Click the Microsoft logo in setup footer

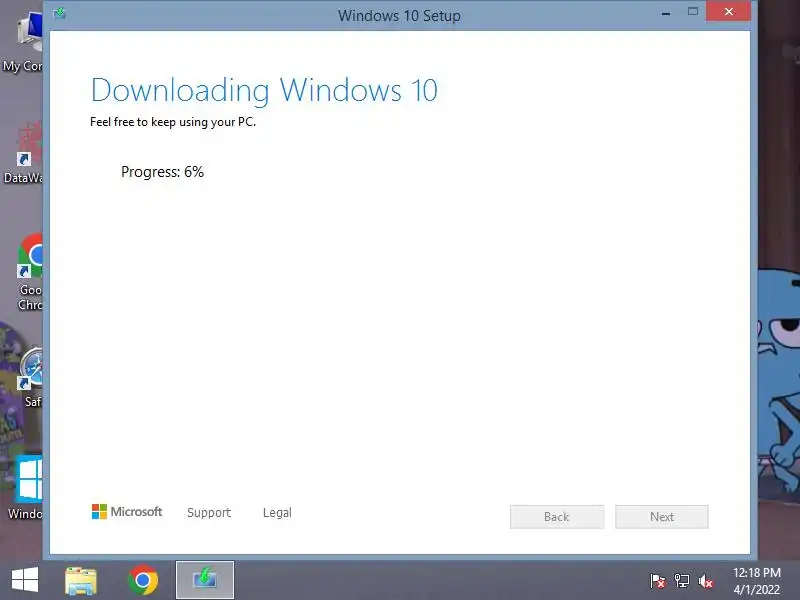127,512
